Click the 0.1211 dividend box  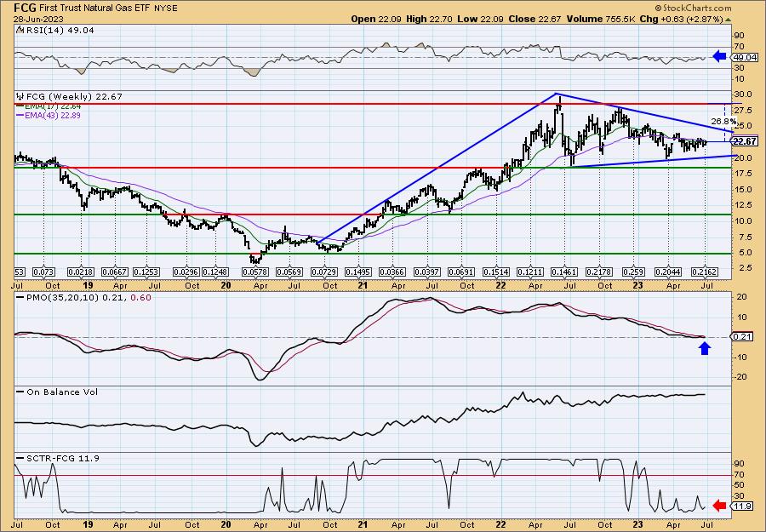tap(530, 272)
